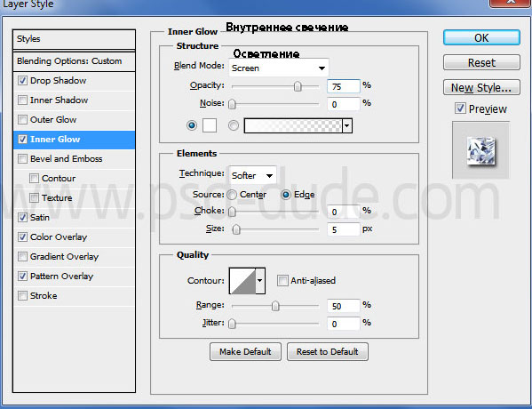Screen dimensions: 532x409
Task: Click the Opacity slider handle
Action: click(298, 86)
